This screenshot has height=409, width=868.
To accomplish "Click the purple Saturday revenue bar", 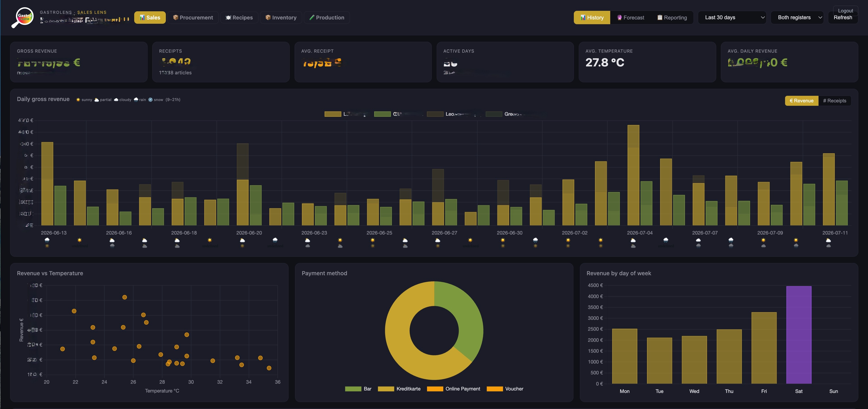I will coord(799,335).
